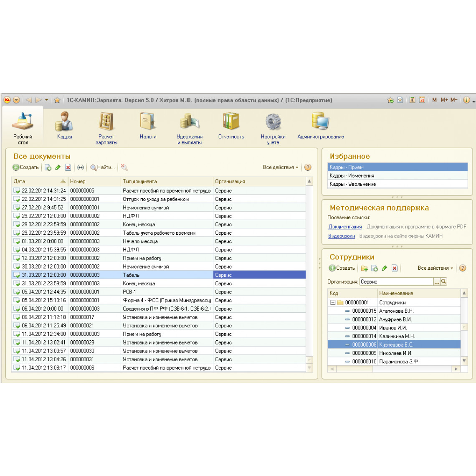Cancel search icon in documents toolbar
The image size is (476, 476).
pyautogui.click(x=124, y=167)
